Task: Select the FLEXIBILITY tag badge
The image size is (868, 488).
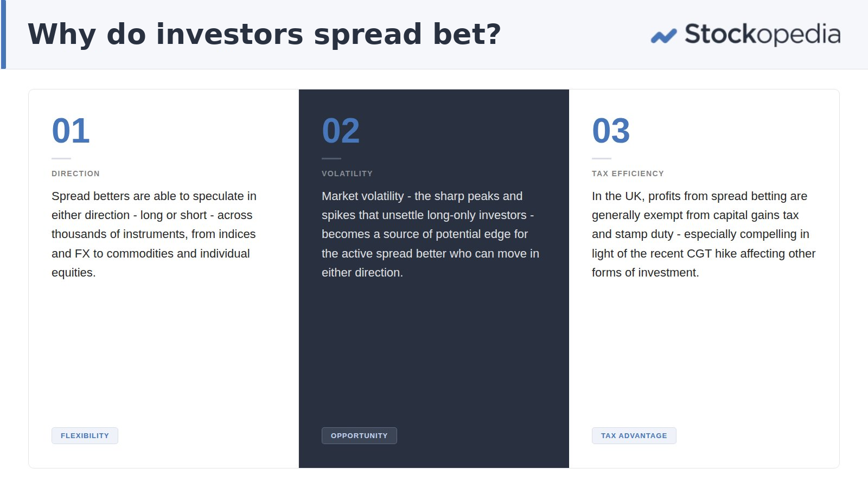Action: [85, 435]
